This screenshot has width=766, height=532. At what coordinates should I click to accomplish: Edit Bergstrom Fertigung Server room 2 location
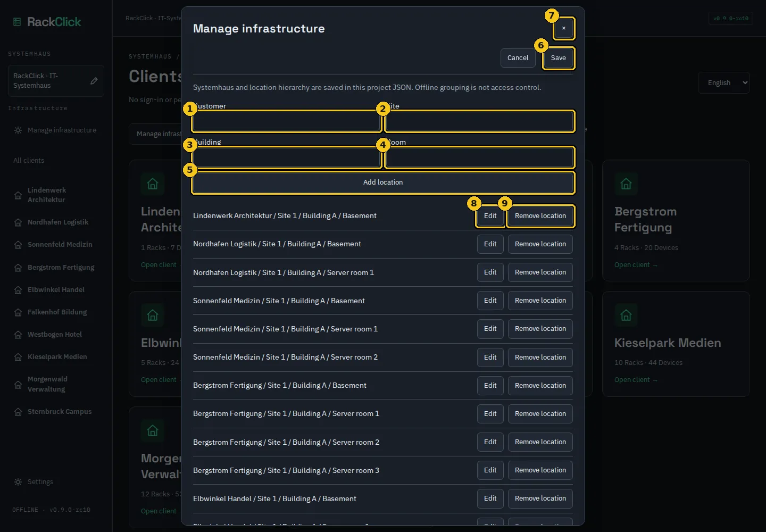tap(490, 442)
